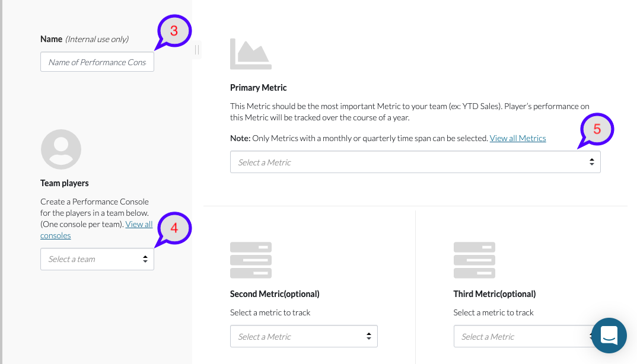637x364 pixels.
Task: Open the Select a team dropdown
Action: point(97,259)
